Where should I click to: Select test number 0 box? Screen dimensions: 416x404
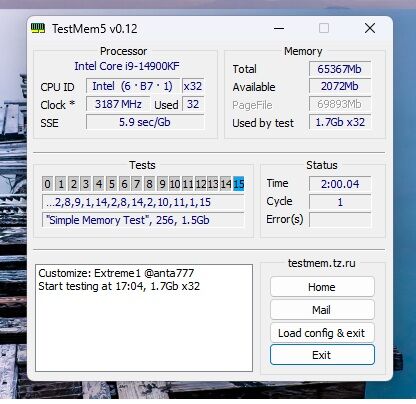(x=47, y=184)
